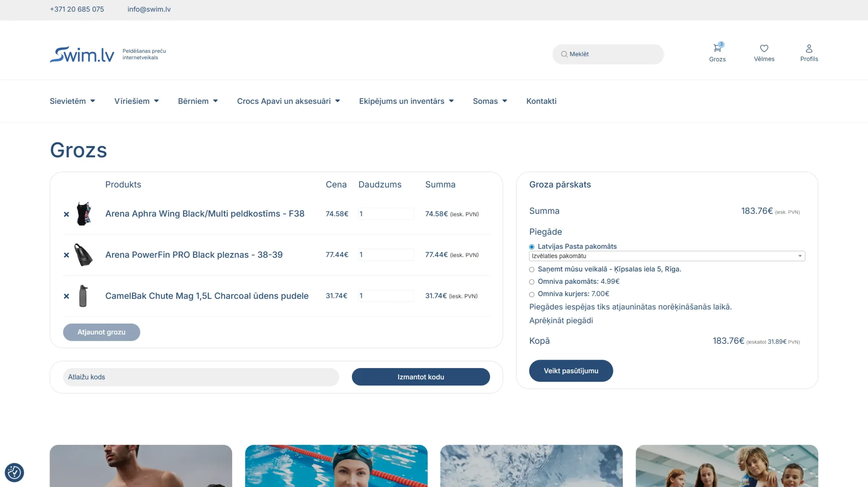Viewport: 868px width, 487px height.
Task: Open the children group category image
Action: [x=727, y=466]
